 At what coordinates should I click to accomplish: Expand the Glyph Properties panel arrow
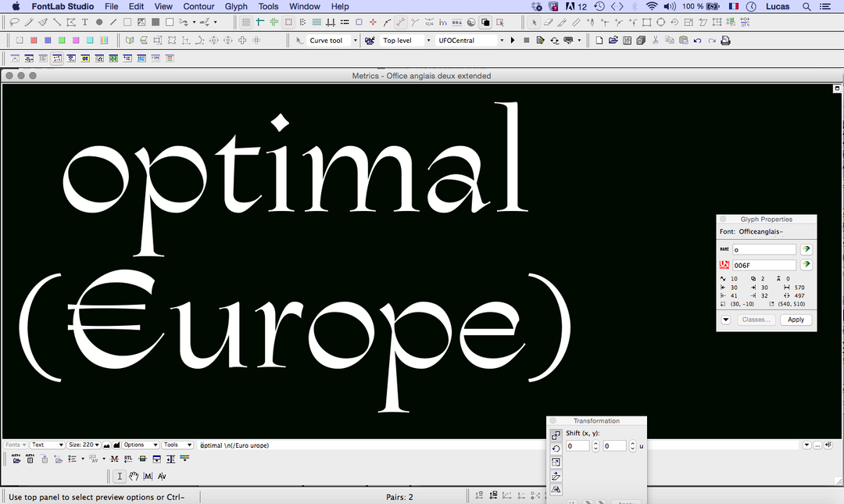[725, 320]
